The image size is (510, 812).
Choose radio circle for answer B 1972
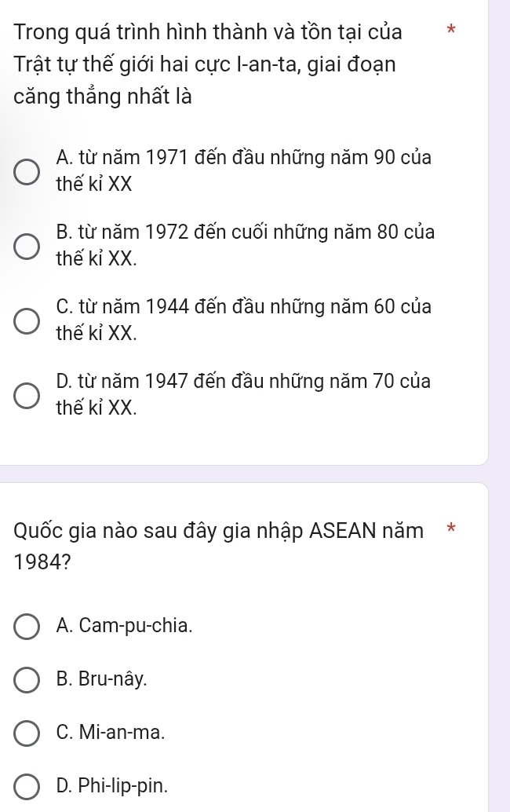[x=27, y=245]
